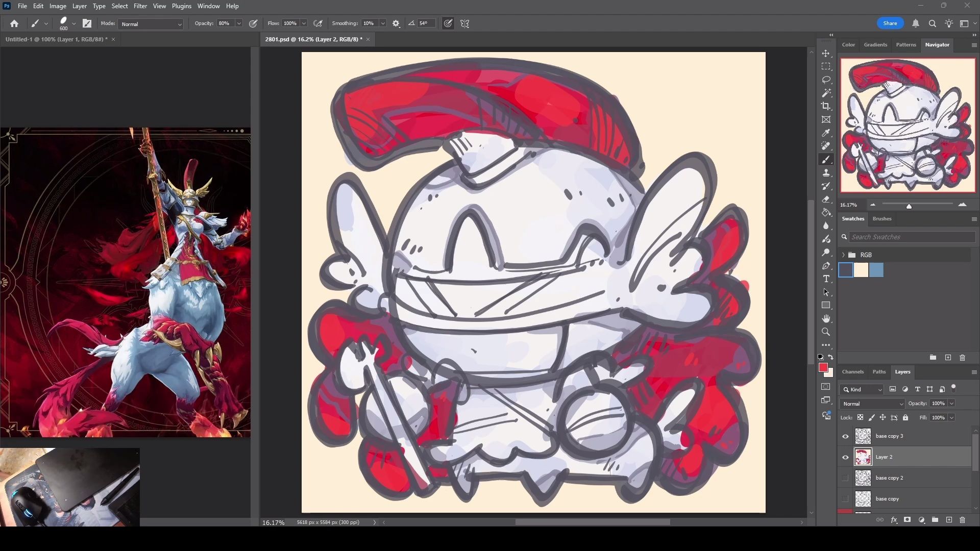980x551 pixels.
Task: Open the Plugins menu
Action: pyautogui.click(x=181, y=6)
